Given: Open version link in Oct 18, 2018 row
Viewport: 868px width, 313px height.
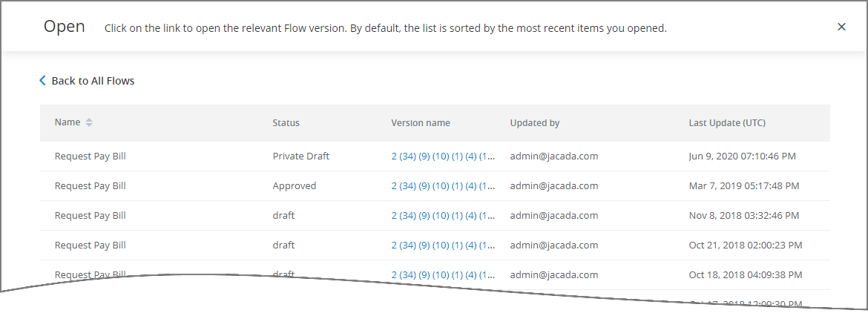Looking at the screenshot, I should pos(443,274).
